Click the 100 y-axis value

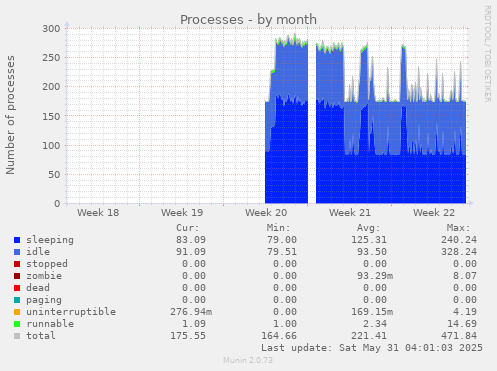click(51, 145)
